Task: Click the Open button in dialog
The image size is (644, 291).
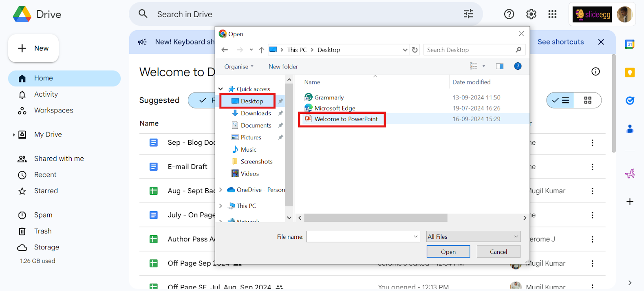Action: [x=448, y=251]
